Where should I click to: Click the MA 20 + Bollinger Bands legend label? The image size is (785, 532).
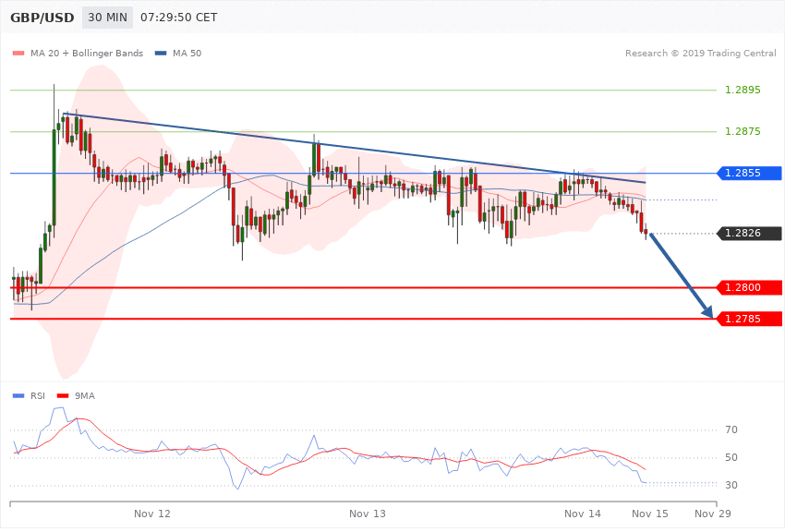click(x=87, y=53)
